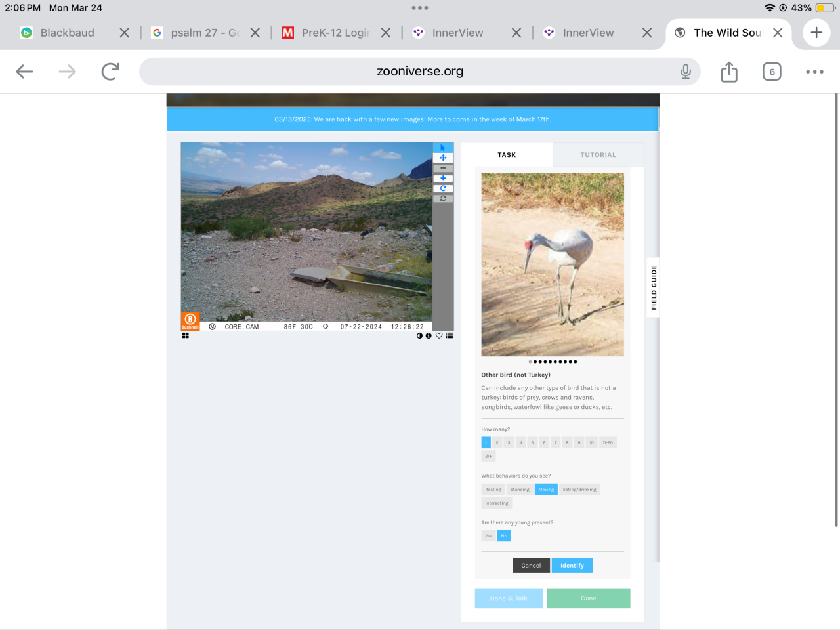Image resolution: width=840 pixels, height=630 pixels.
Task: Choose No for young present
Action: [x=504, y=536]
